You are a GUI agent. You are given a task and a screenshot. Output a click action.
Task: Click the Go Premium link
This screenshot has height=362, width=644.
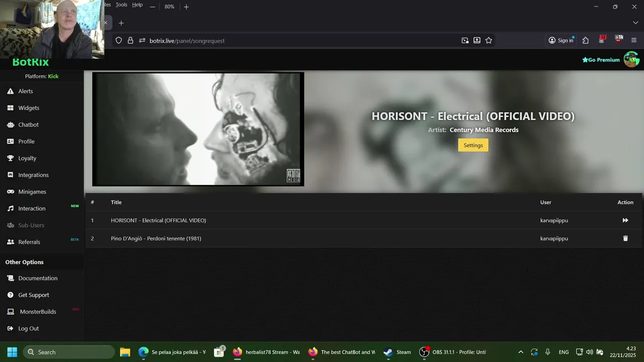tap(601, 60)
